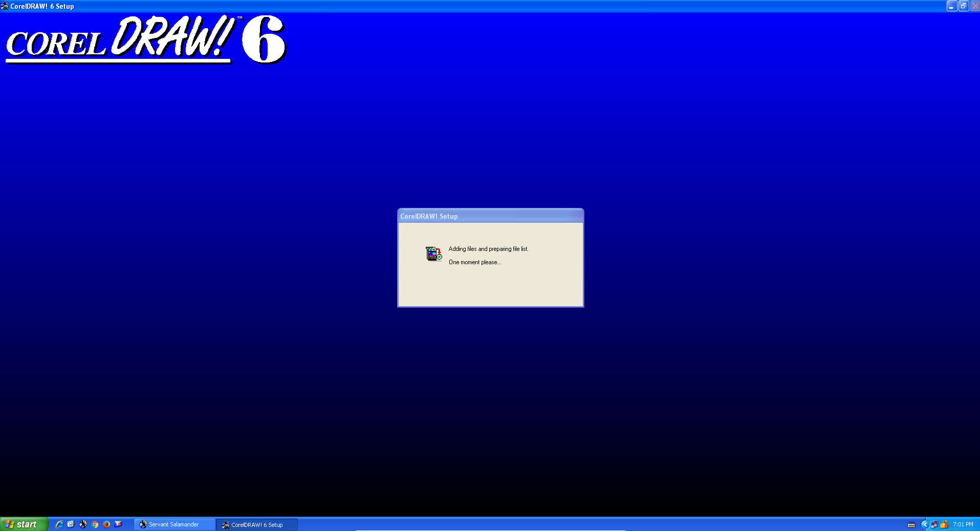The height and width of the screenshot is (531, 980).
Task: Open the Windows Start menu
Action: pos(24,524)
